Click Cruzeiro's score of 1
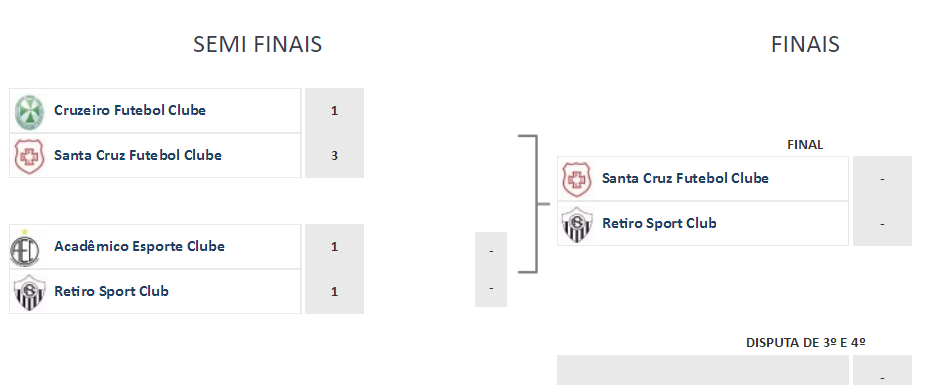This screenshot has height=385, width=938. [x=334, y=111]
